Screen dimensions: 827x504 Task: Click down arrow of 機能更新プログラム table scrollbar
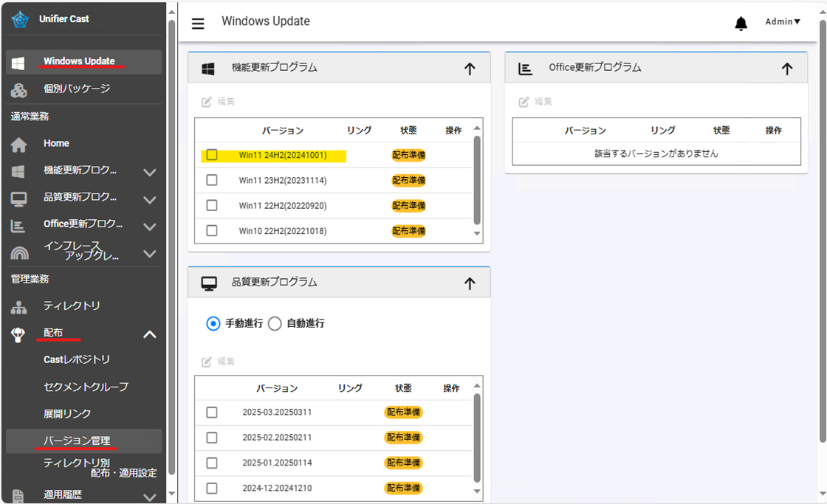(477, 233)
